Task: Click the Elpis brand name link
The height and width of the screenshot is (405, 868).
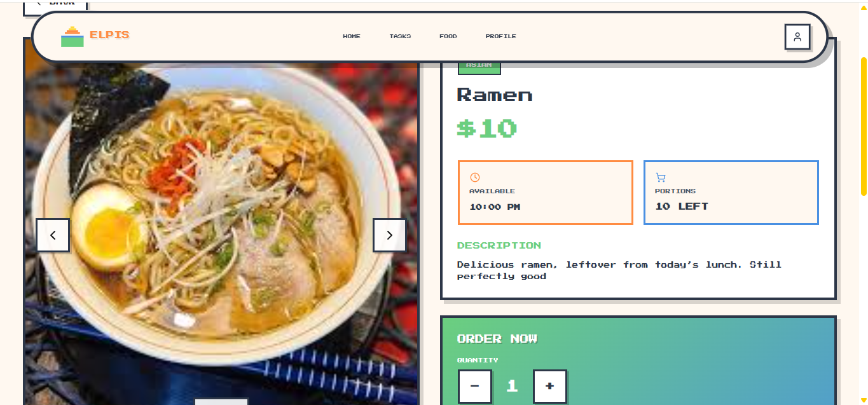Action: (109, 36)
